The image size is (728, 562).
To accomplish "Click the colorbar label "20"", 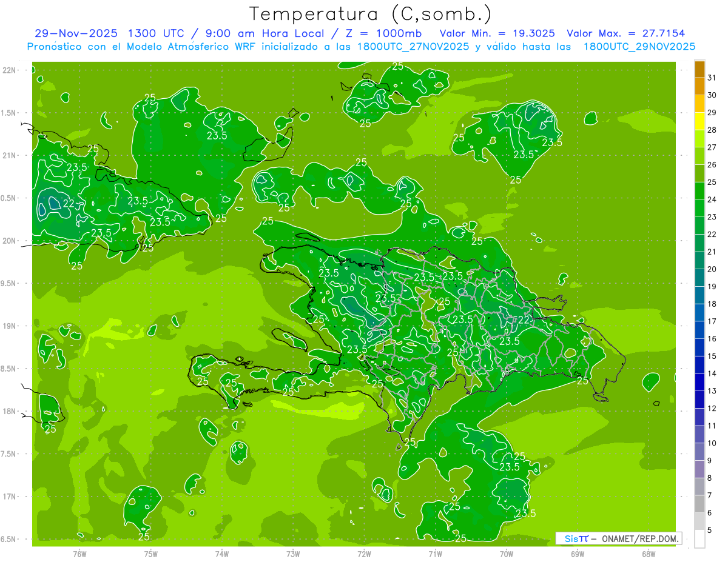I will point(712,269).
